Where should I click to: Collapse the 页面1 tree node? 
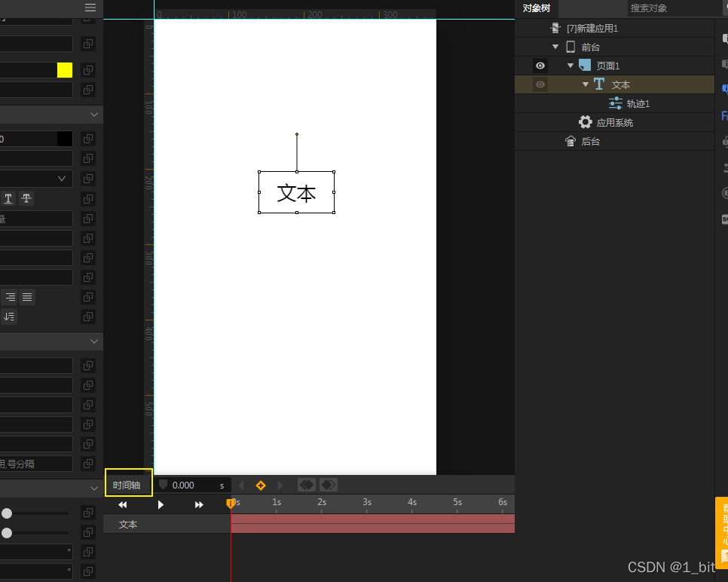(570, 66)
